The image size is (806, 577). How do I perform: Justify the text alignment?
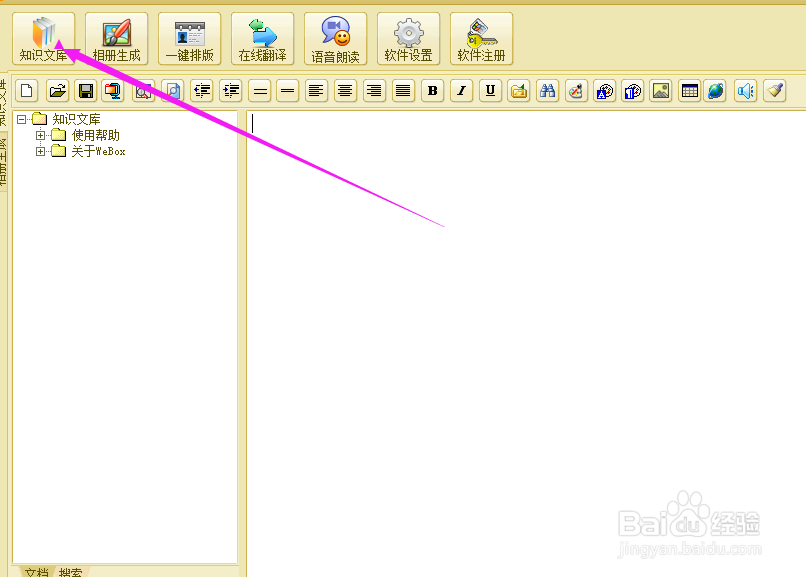(404, 91)
